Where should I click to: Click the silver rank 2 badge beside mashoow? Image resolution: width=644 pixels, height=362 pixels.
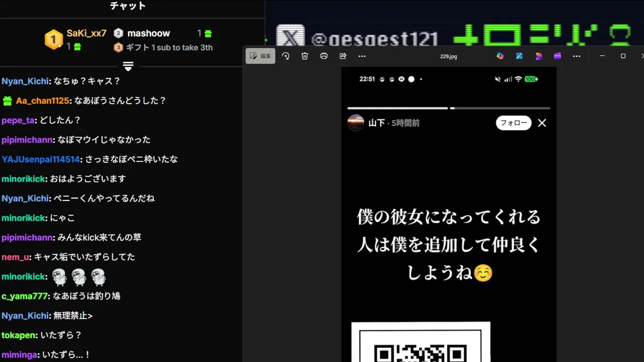[118, 33]
